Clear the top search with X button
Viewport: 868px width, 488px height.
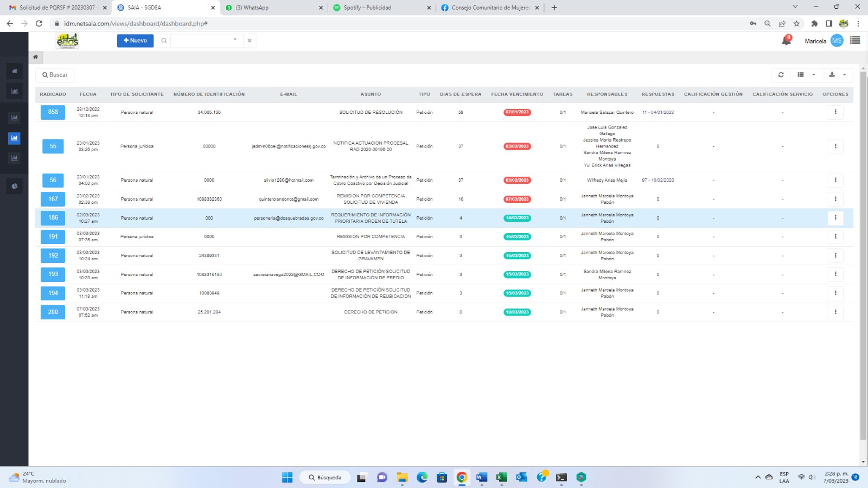250,41
